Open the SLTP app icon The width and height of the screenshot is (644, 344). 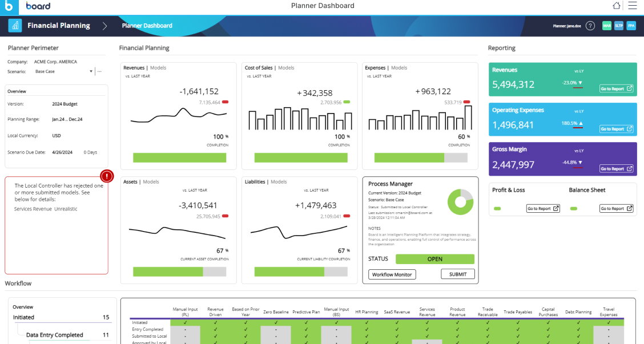pos(619,26)
